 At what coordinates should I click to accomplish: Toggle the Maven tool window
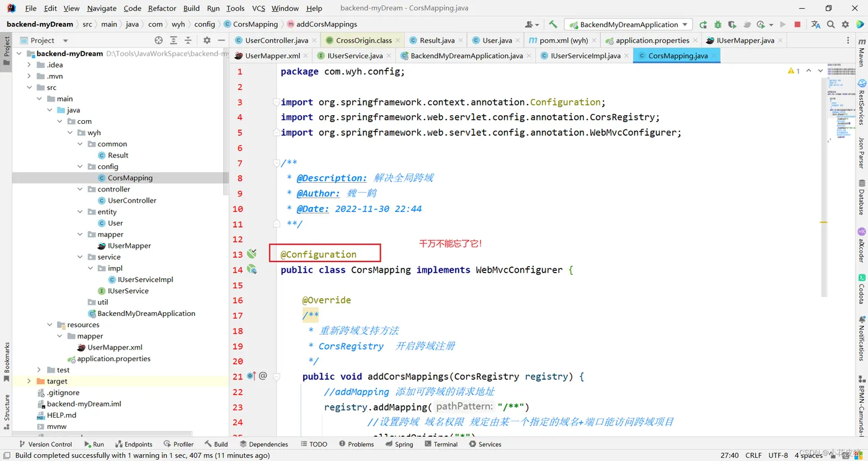pyautogui.click(x=862, y=52)
